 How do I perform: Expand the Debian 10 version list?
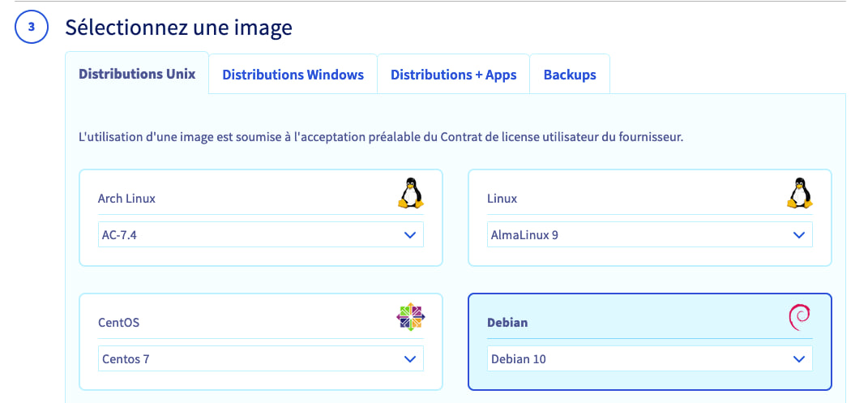click(649, 358)
